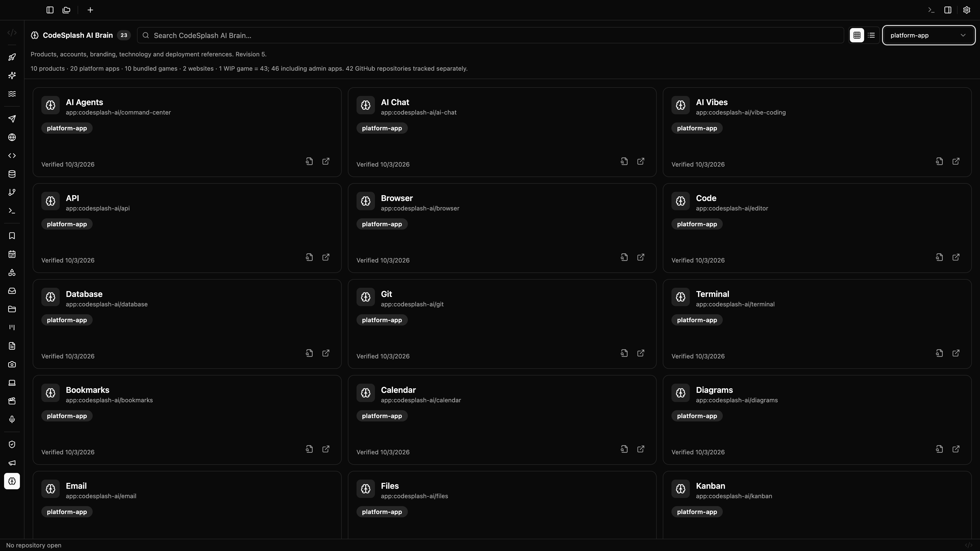Image resolution: width=980 pixels, height=551 pixels.
Task: Toggle the left sidebar panel
Action: pos(50,10)
